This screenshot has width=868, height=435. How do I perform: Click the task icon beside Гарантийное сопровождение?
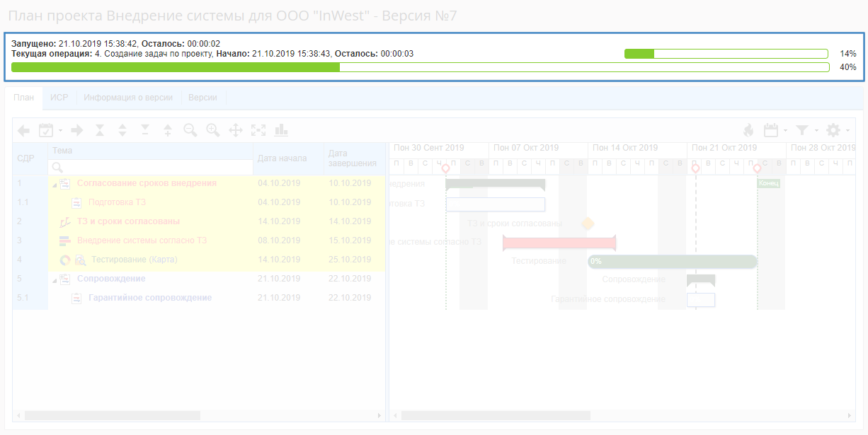pos(76,298)
